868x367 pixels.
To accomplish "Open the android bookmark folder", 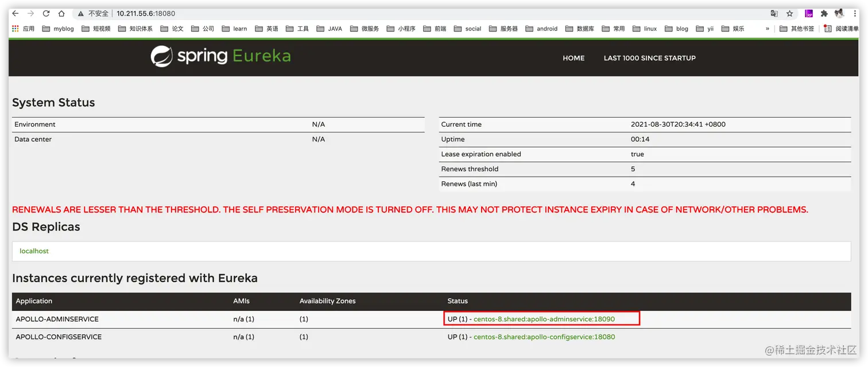I will tap(541, 29).
